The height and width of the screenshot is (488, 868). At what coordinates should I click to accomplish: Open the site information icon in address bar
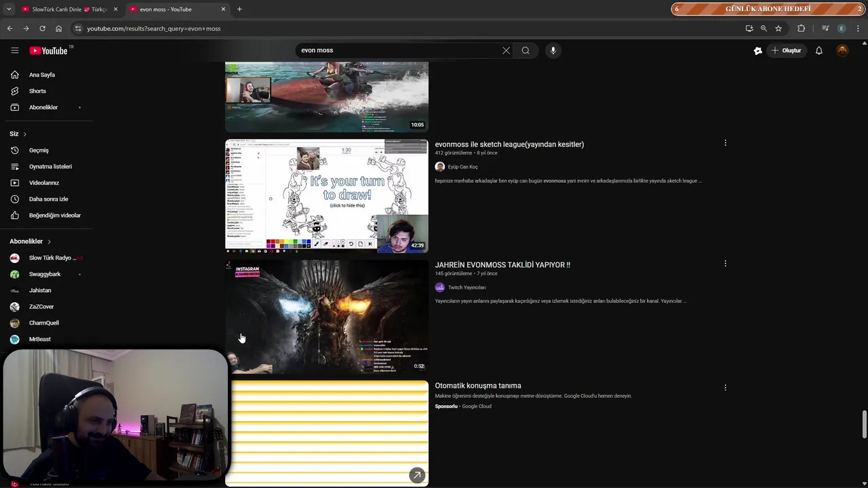coord(78,28)
